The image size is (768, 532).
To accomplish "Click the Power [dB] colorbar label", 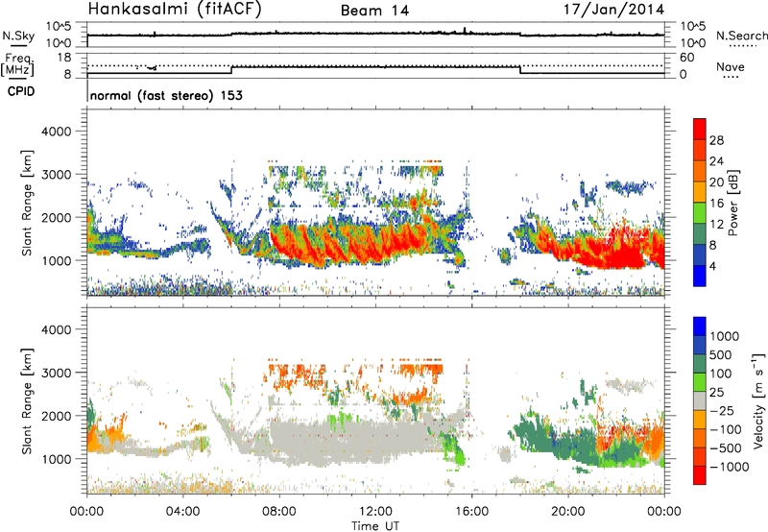I will coord(732,203).
